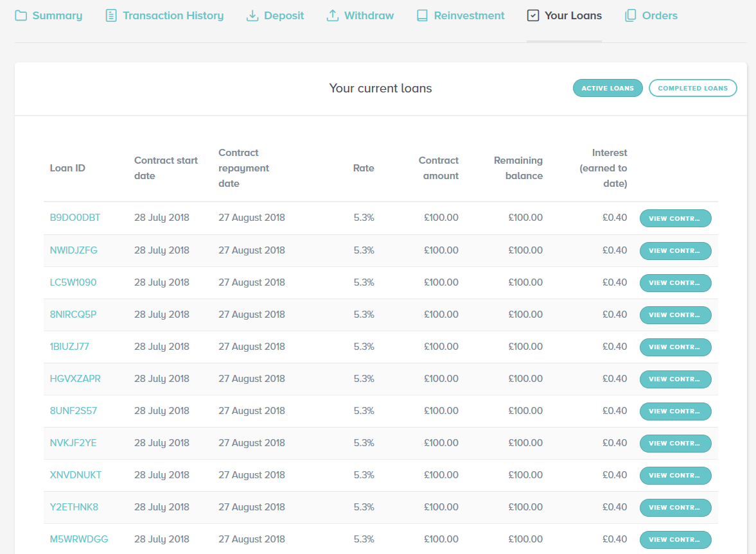View contract for loan B9DO0DBT
This screenshot has width=756, height=554.
click(x=676, y=218)
